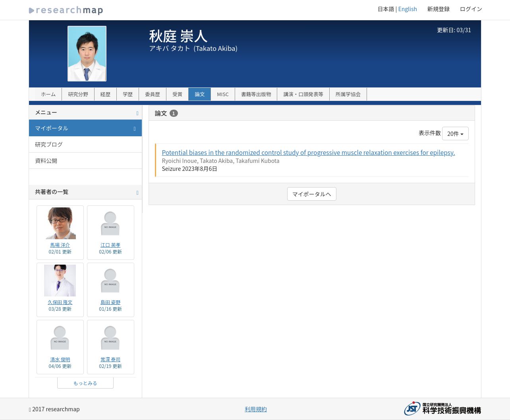
Task: Click 島田 姿野 placeholder avatar
Action: click(110, 281)
